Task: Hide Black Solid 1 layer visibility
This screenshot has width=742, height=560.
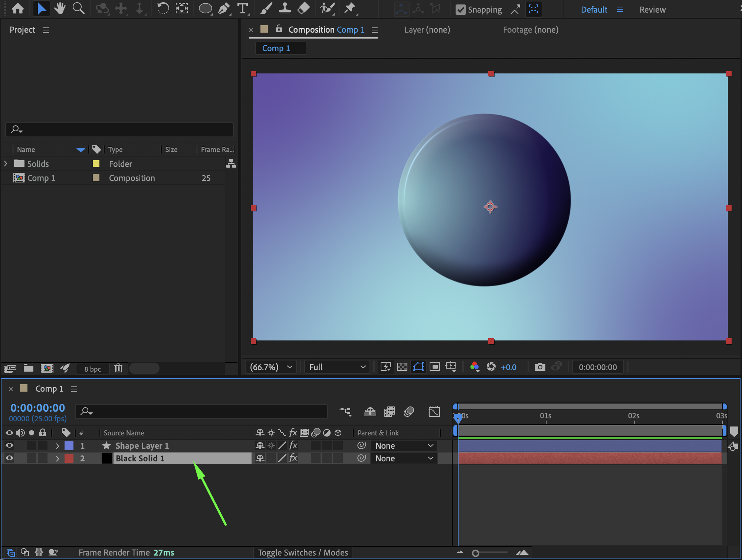Action: 9,458
